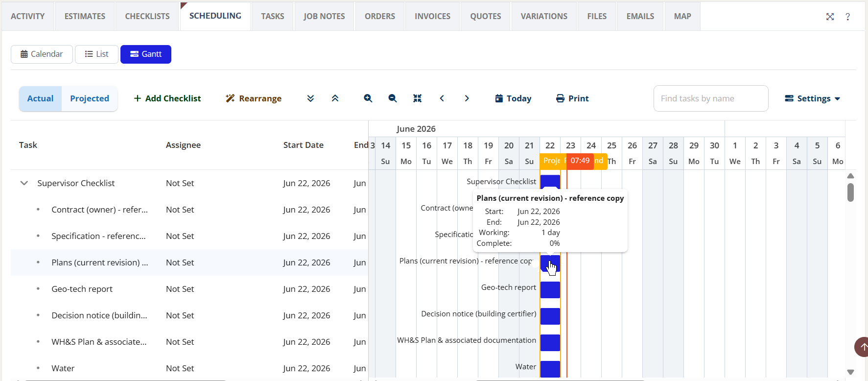Zoom in on the Gantt chart
Image resolution: width=868 pixels, height=381 pixels.
pos(368,98)
